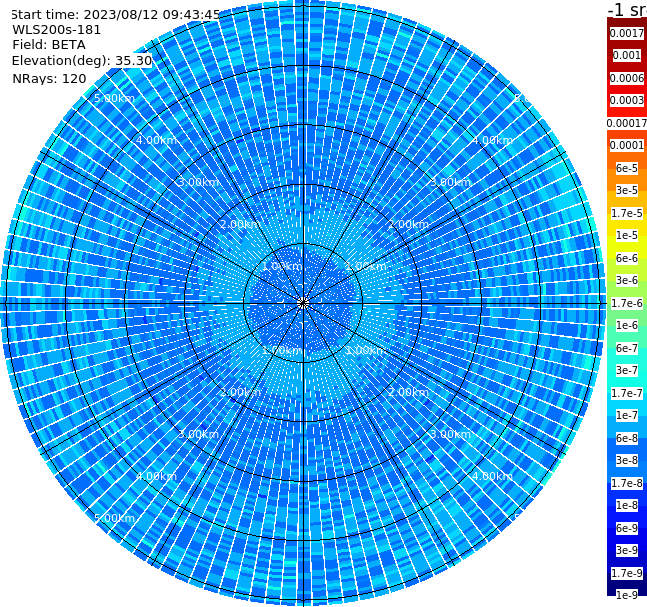This screenshot has height=607, width=647.
Task: Select the '6e-9' colorbar label
Action: pyautogui.click(x=627, y=528)
